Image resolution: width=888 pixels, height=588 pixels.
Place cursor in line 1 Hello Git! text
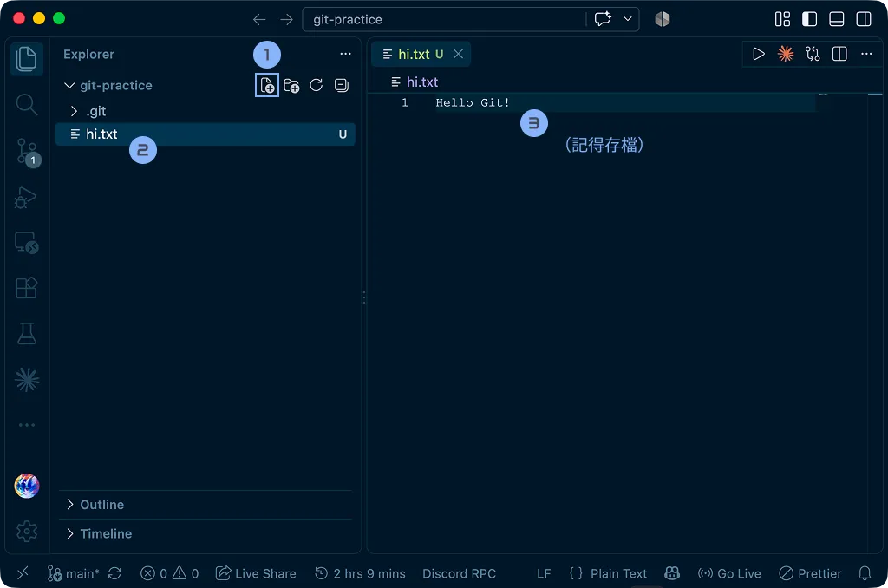(473, 103)
